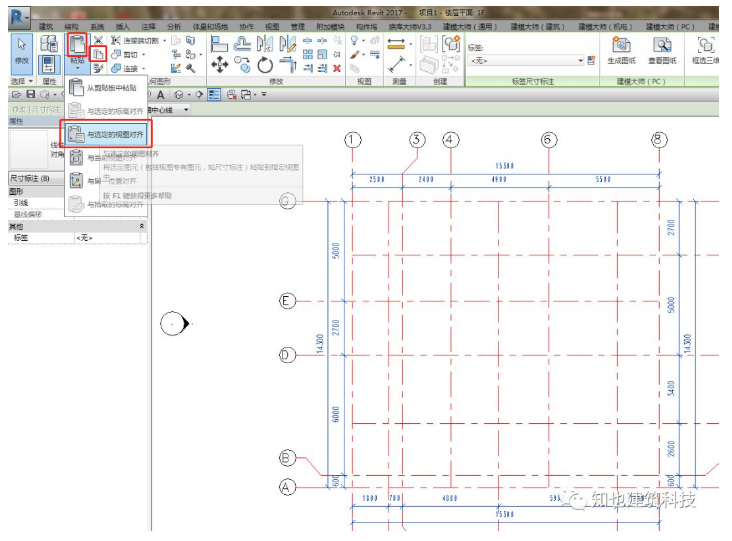Open the 插入 ribbon tab
732x541 pixels.
(x=122, y=27)
